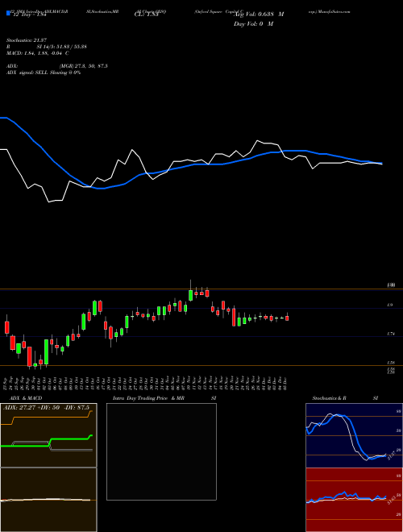Click the '(MGR) 27.3, 50, 87.5' values
This screenshot has height=532, width=403.
(x=83, y=66)
